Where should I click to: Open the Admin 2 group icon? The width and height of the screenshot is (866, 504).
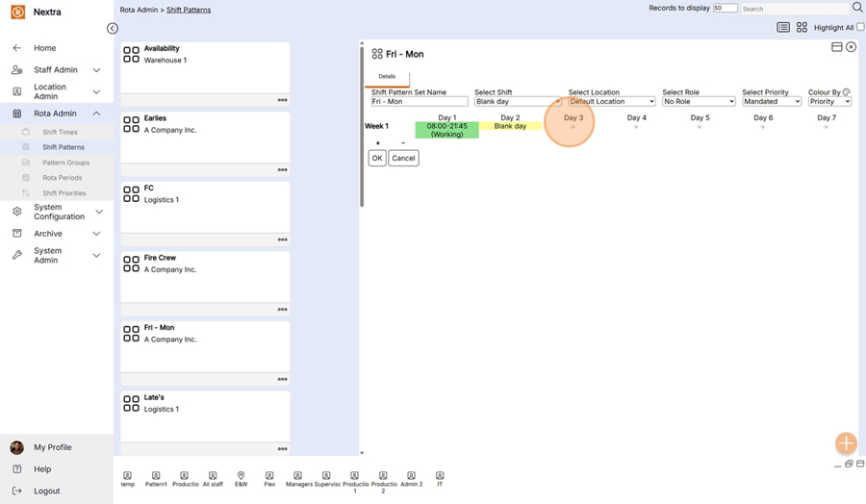pos(412,475)
